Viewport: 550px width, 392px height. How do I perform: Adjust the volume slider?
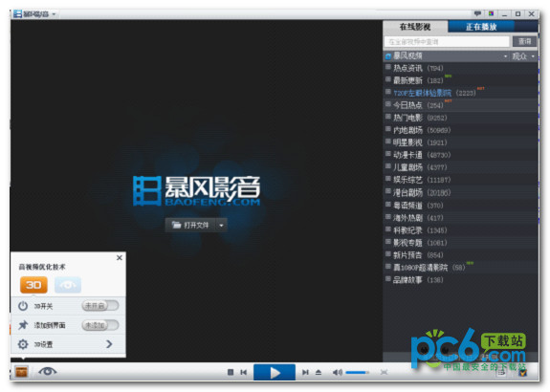click(x=357, y=372)
